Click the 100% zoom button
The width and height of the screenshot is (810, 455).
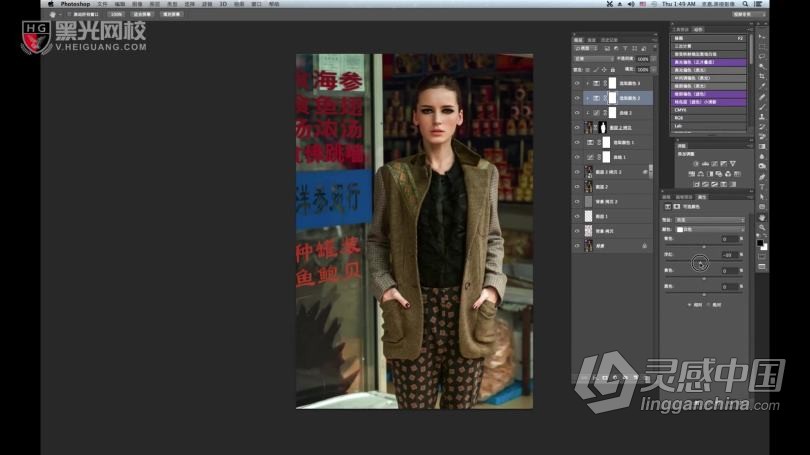[116, 14]
